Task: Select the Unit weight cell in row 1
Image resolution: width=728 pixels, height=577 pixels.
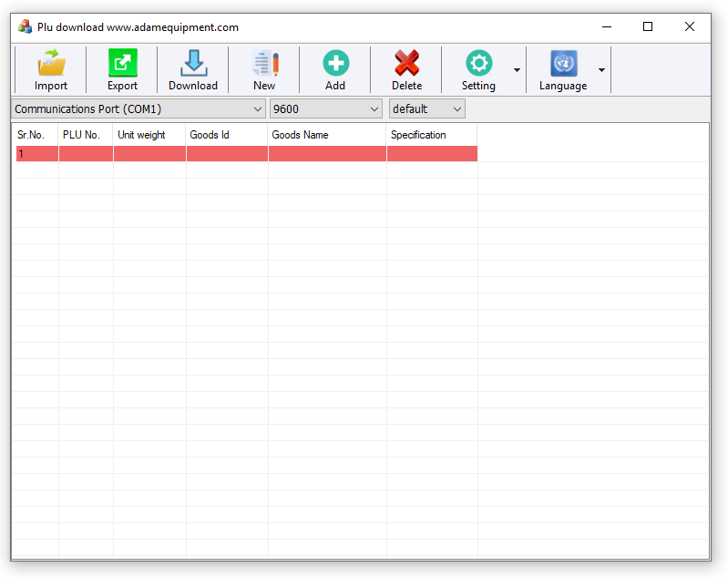Action: (149, 154)
